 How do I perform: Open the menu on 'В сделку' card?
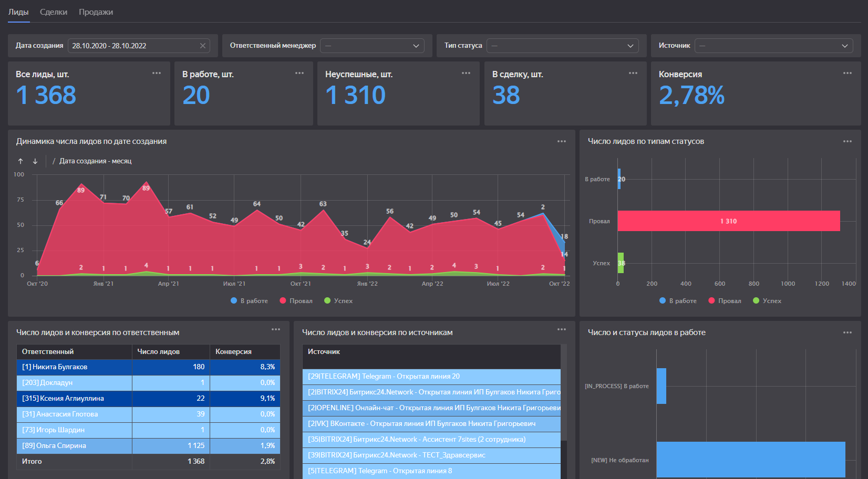coord(633,73)
